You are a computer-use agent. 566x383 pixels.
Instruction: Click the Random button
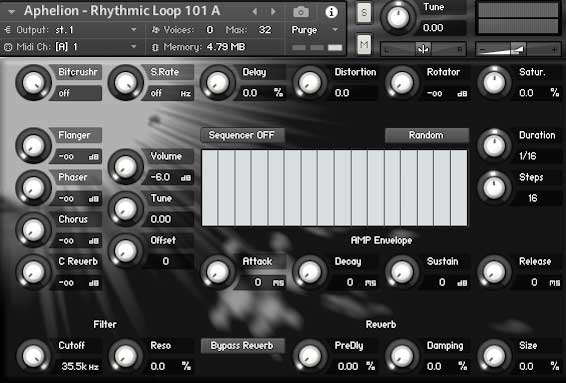[x=427, y=135]
